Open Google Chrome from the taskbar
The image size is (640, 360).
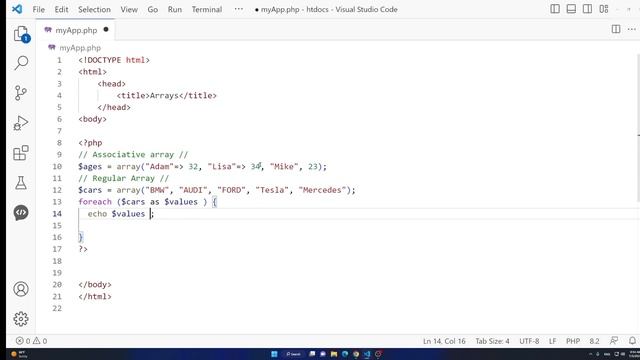tap(356, 354)
